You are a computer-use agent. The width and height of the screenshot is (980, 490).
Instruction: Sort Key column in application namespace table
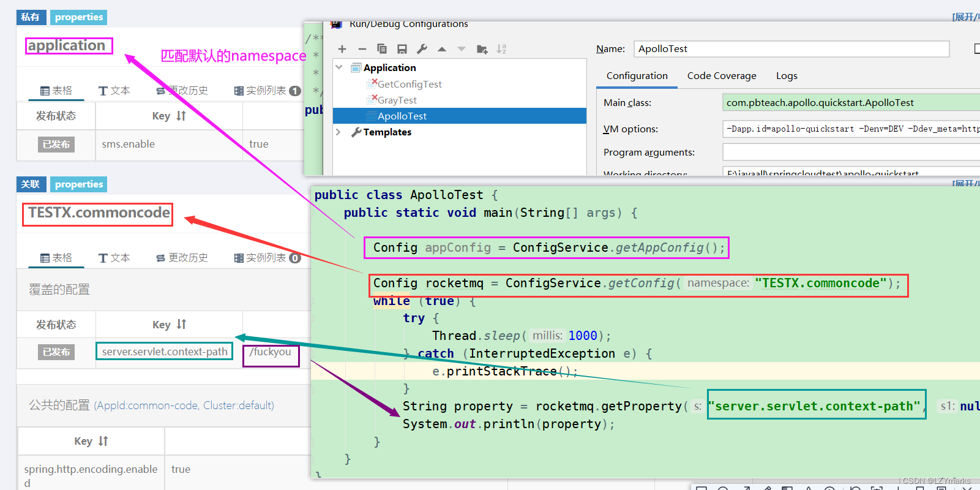181,116
